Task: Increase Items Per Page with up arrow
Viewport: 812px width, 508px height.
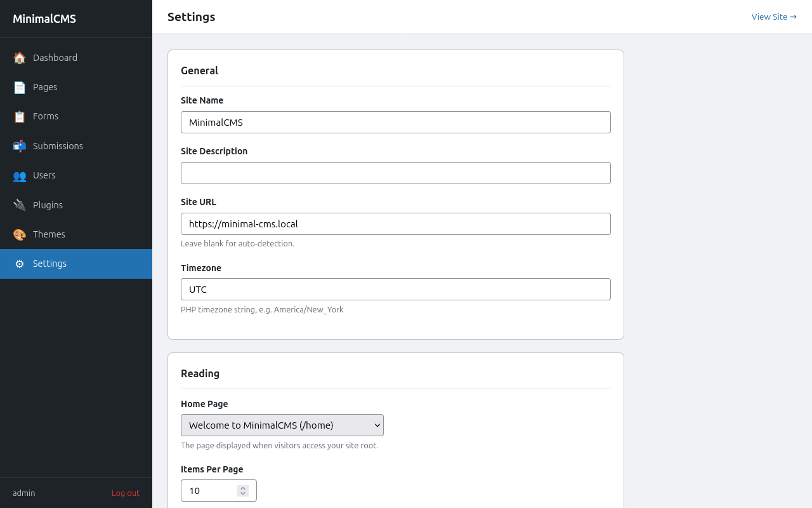Action: (243, 488)
